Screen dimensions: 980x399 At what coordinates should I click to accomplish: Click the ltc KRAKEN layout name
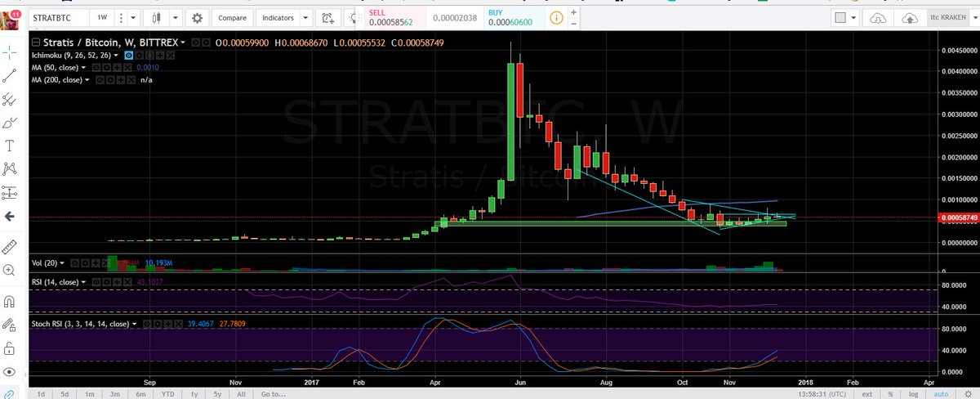[x=948, y=18]
